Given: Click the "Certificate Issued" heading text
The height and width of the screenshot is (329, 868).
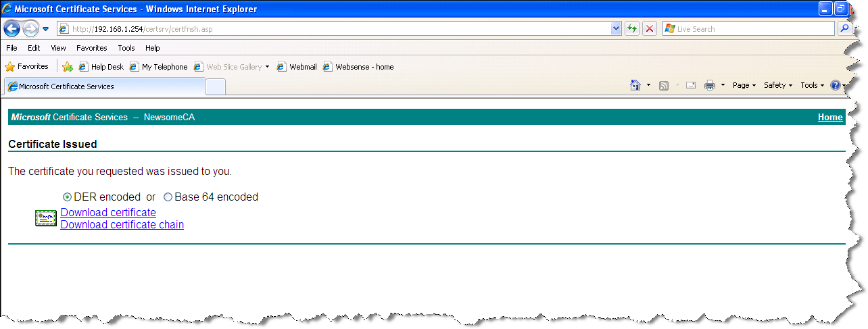Looking at the screenshot, I should coord(53,144).
